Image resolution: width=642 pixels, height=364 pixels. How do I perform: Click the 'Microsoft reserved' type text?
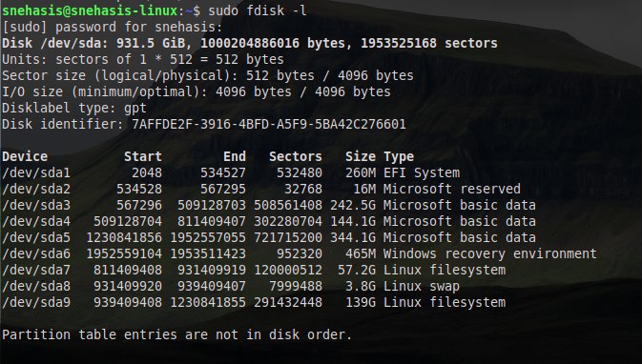[451, 189]
